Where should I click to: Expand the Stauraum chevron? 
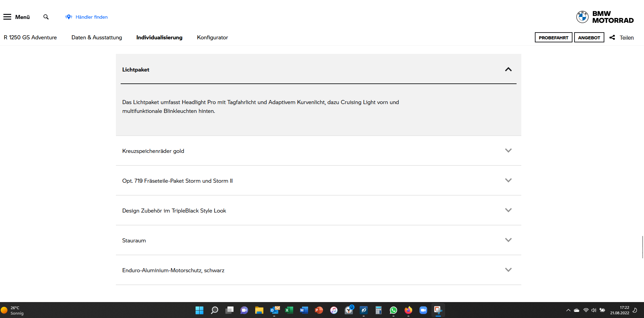[x=508, y=240]
